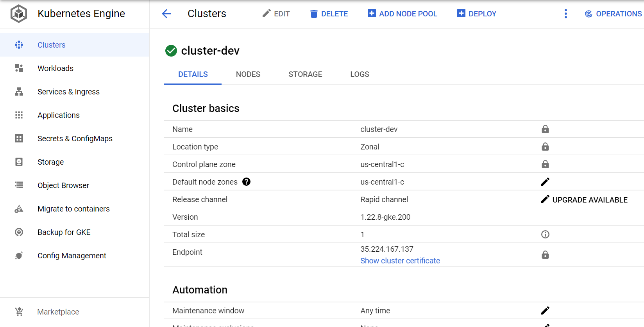Edit Default node zones with pencil icon
Image resolution: width=644 pixels, height=327 pixels.
[545, 182]
